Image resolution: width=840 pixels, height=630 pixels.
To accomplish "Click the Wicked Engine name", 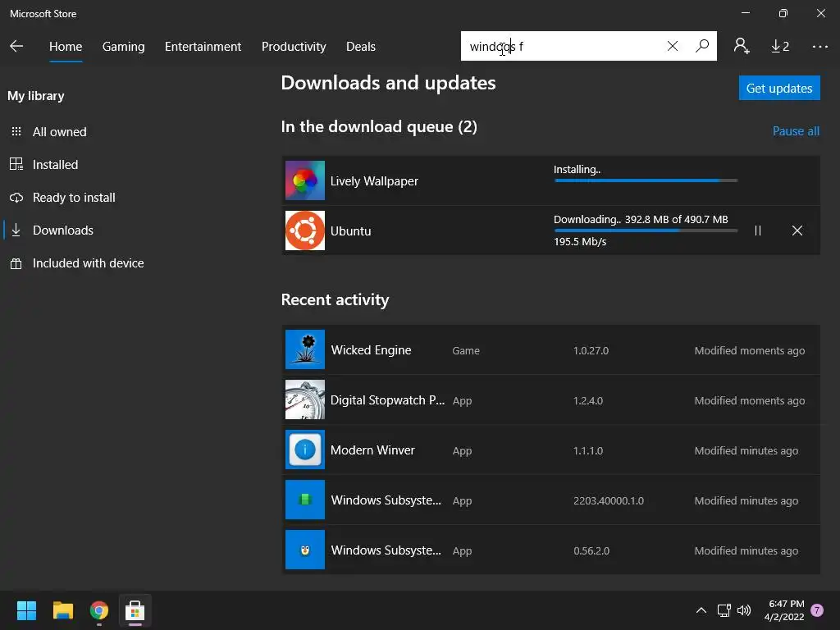I will click(372, 350).
